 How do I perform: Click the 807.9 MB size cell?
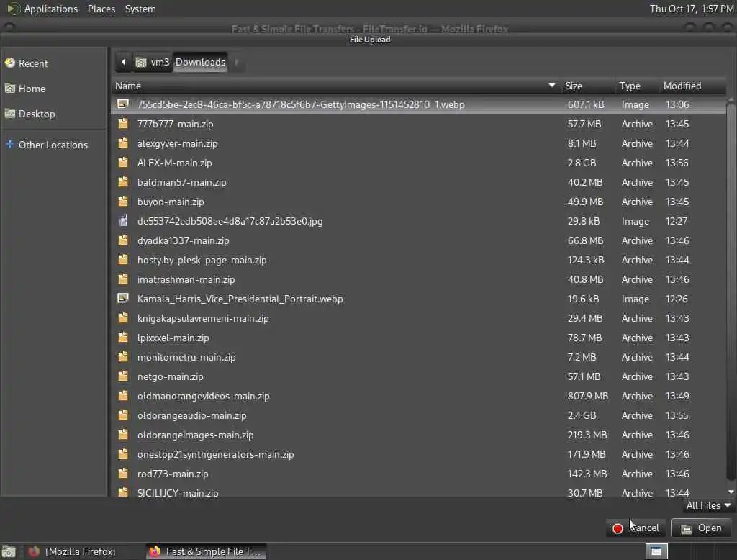tap(587, 396)
